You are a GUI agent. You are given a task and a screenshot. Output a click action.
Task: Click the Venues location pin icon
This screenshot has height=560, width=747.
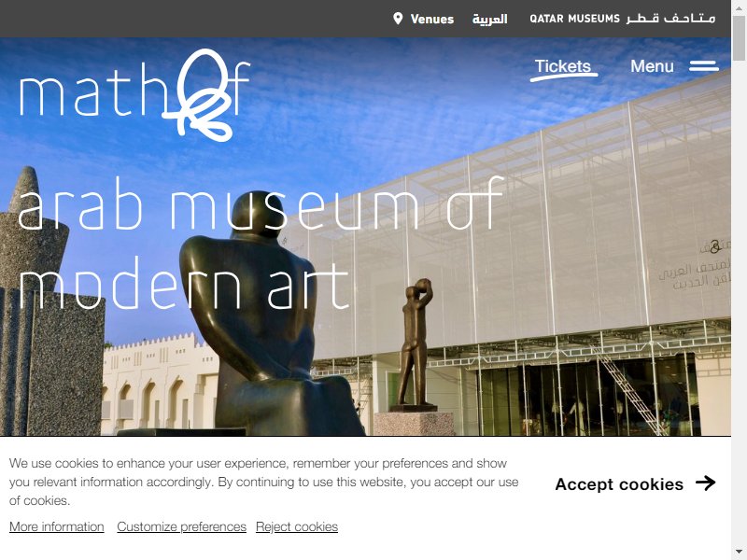(398, 19)
